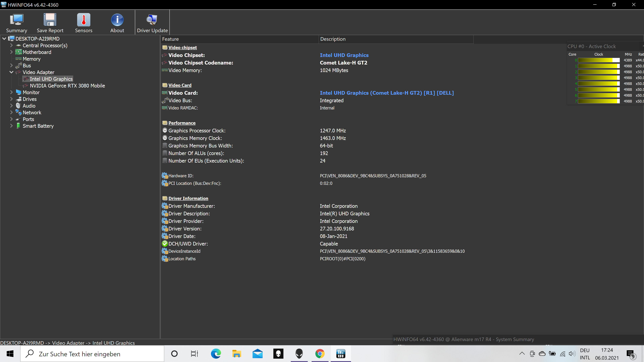Screen dimensions: 644x362
Task: Click the Graphics Memory Clock icon
Action: coord(165,138)
